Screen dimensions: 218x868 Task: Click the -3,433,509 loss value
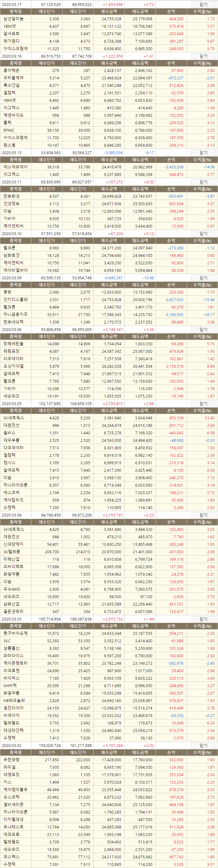[174, 167]
